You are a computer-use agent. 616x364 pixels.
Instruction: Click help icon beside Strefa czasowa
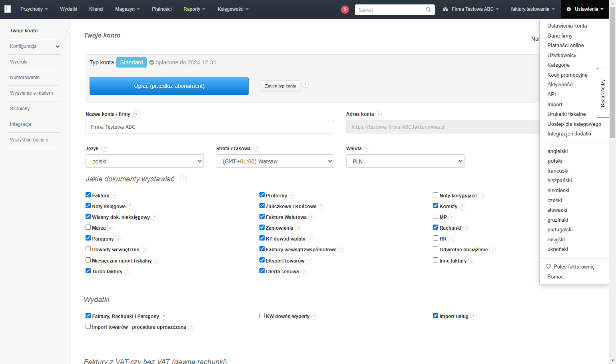click(x=256, y=149)
